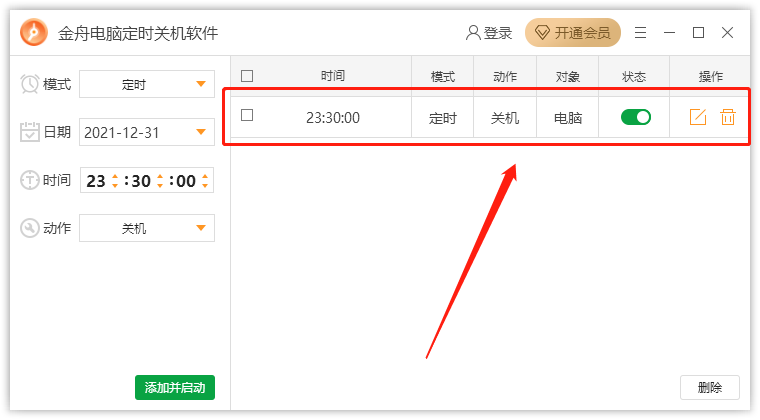
Task: Open the hamburger menu icon
Action: [x=640, y=33]
